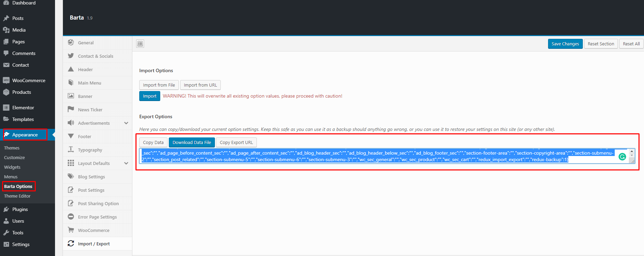644x256 pixels.
Task: Click the blue Import button
Action: tap(150, 96)
